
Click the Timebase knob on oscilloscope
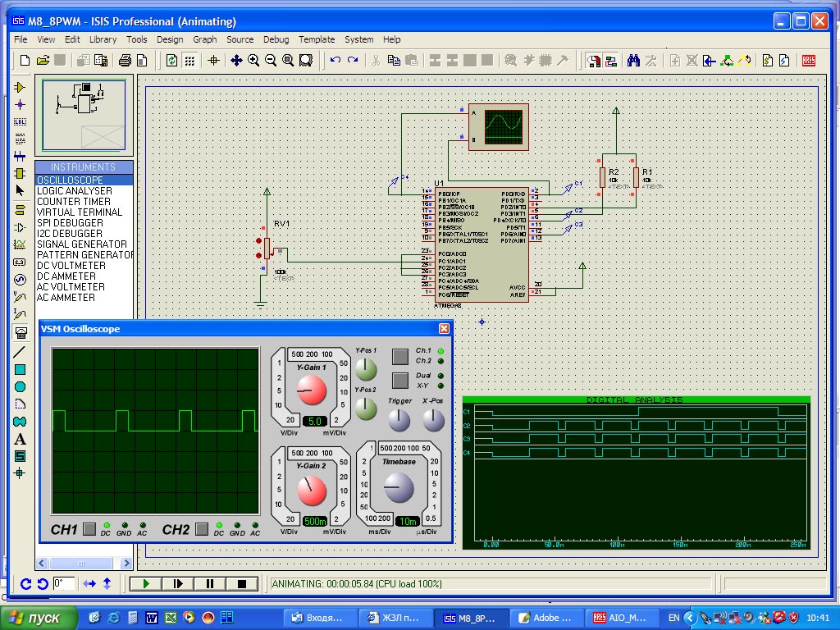click(x=399, y=487)
